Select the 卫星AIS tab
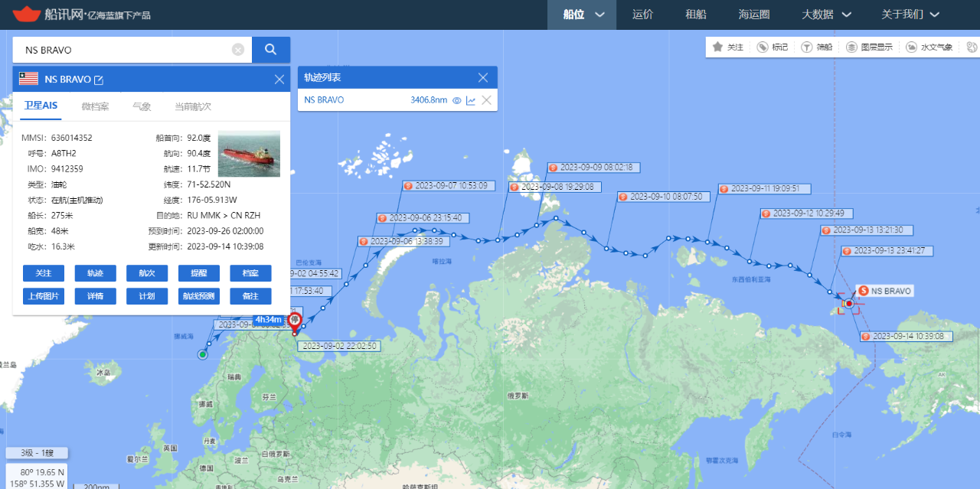 [x=41, y=106]
